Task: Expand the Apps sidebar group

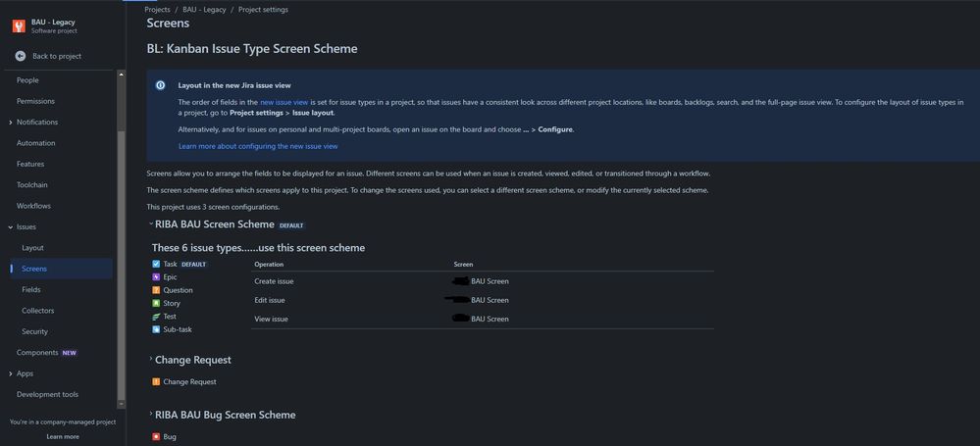Action: pyautogui.click(x=11, y=373)
